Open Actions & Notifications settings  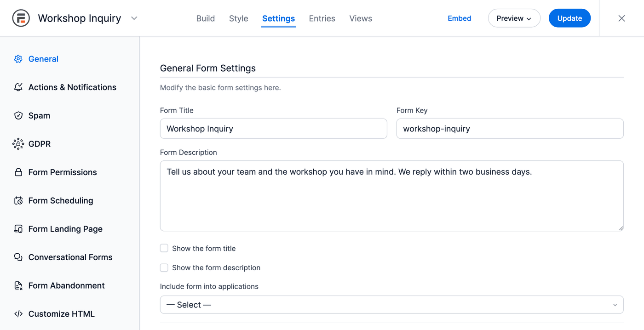click(72, 87)
